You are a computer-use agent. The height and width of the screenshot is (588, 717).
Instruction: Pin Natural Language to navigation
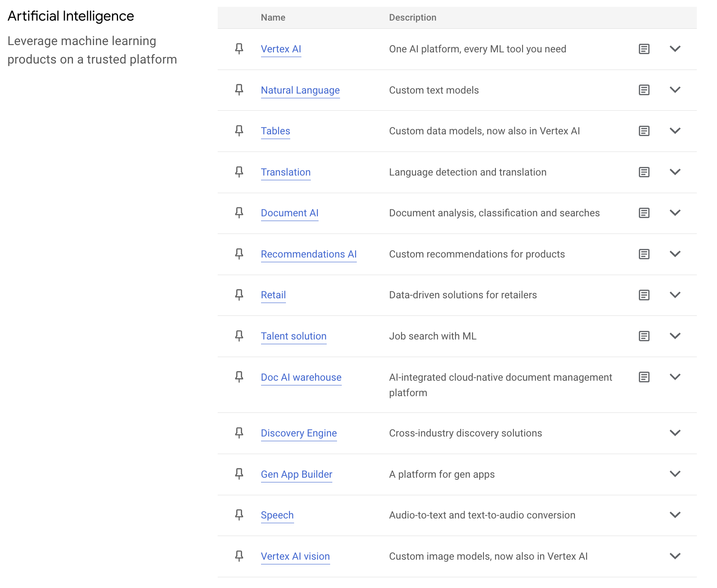point(239,90)
